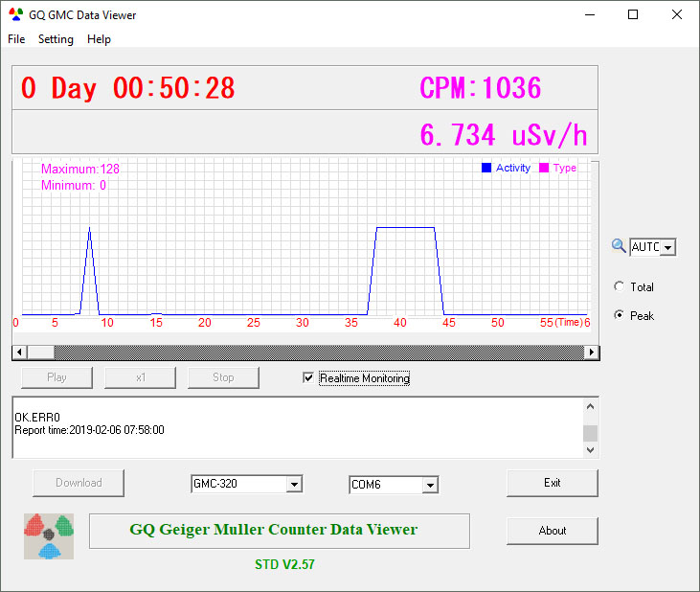Select the Total radio button

(x=620, y=286)
